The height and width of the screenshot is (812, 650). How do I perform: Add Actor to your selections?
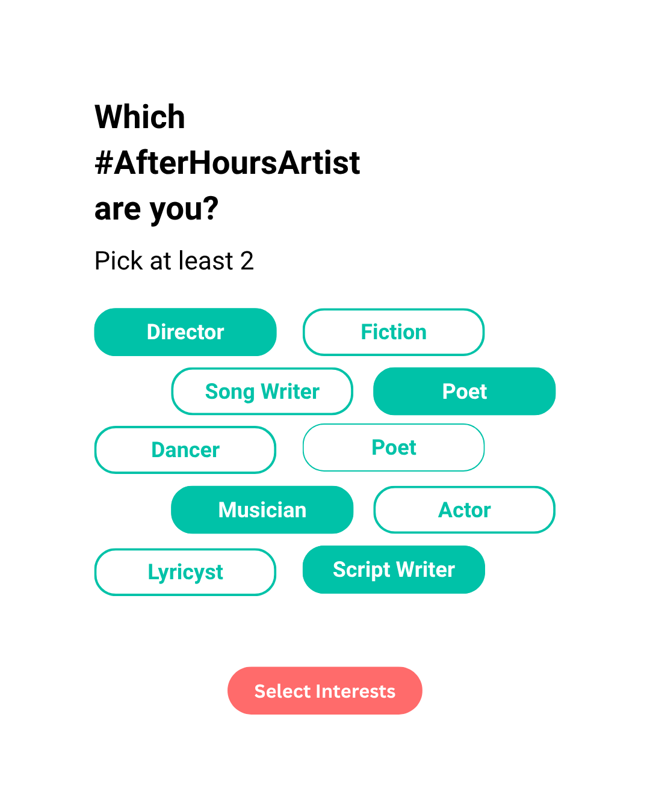464,510
